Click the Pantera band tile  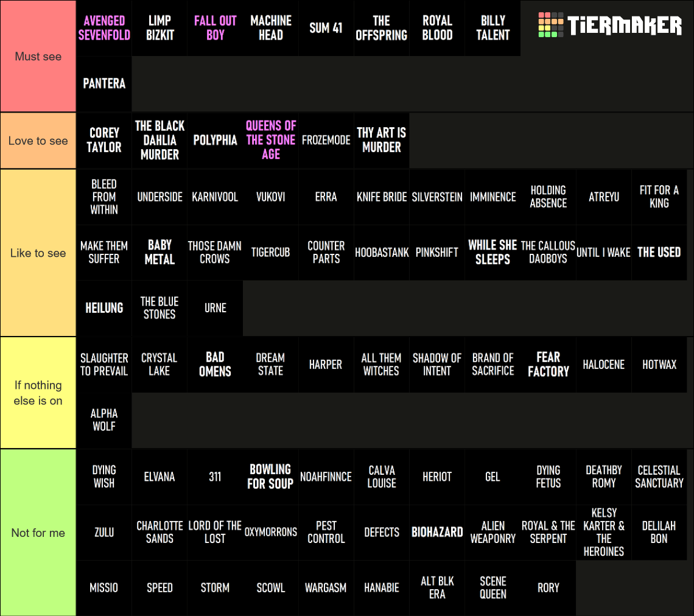[x=104, y=84]
